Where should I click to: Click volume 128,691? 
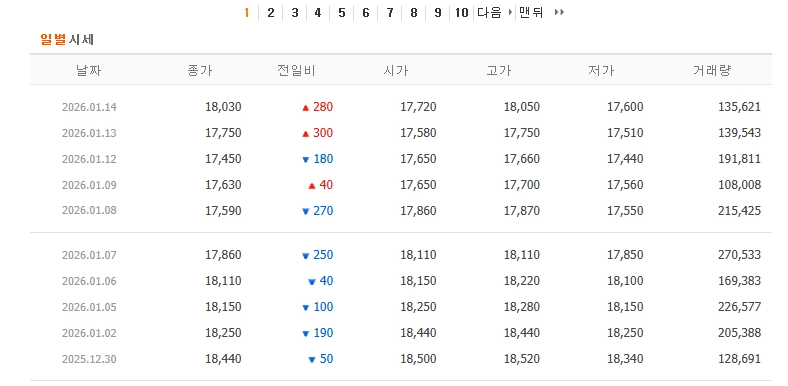click(739, 359)
